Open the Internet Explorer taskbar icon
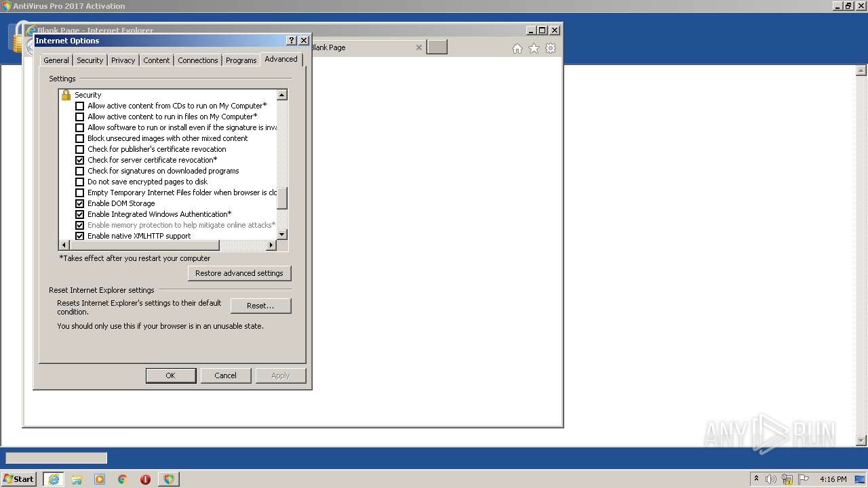 tap(54, 479)
